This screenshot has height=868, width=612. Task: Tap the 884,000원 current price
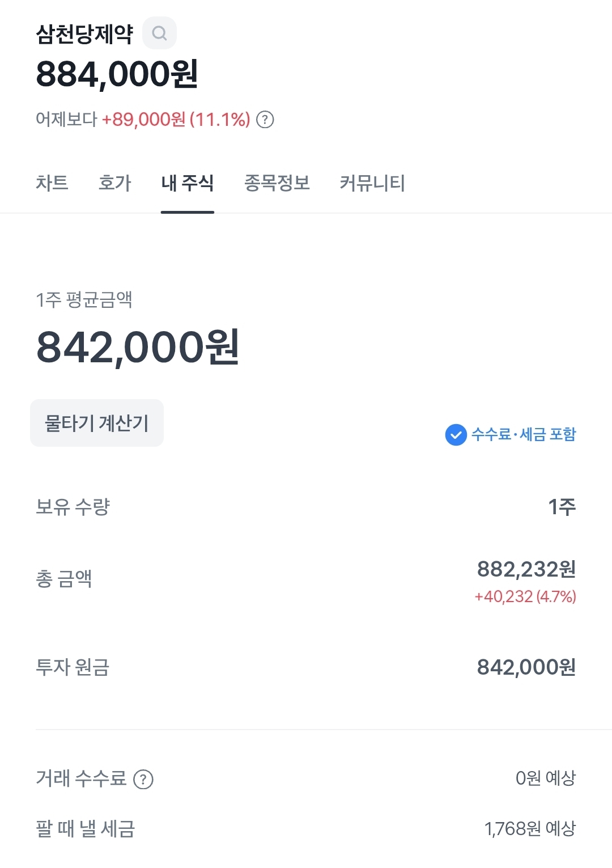pyautogui.click(x=117, y=74)
